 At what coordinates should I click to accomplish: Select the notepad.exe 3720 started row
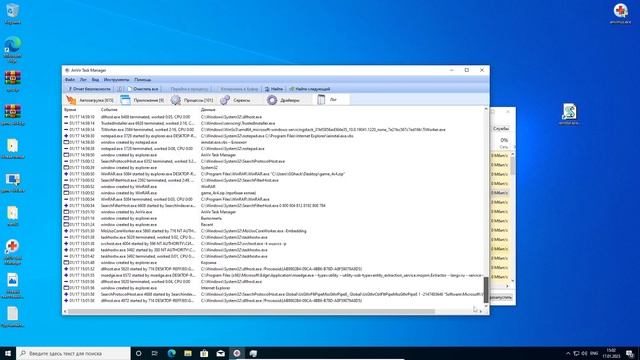(273, 136)
